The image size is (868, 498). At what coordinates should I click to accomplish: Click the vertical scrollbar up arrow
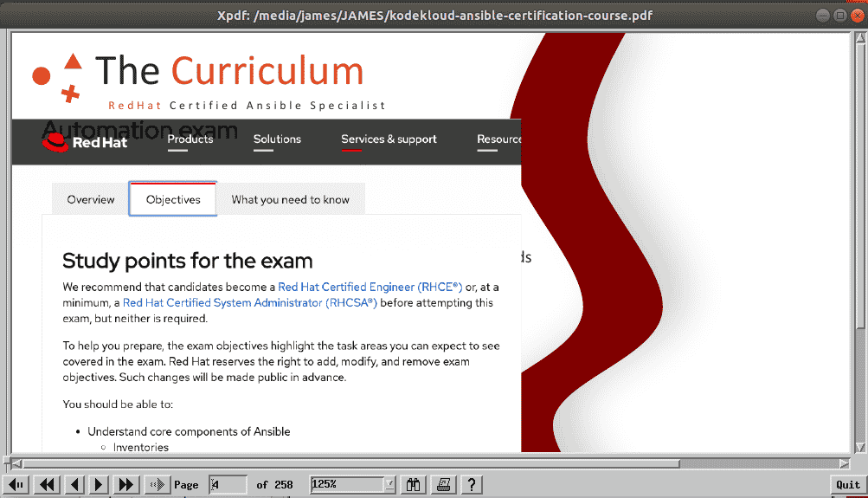(x=860, y=37)
